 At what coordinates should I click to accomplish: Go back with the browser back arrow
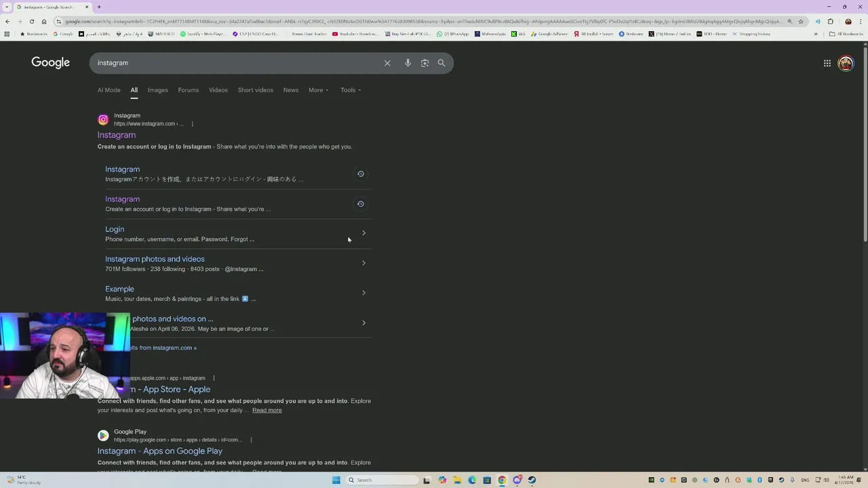point(7,22)
